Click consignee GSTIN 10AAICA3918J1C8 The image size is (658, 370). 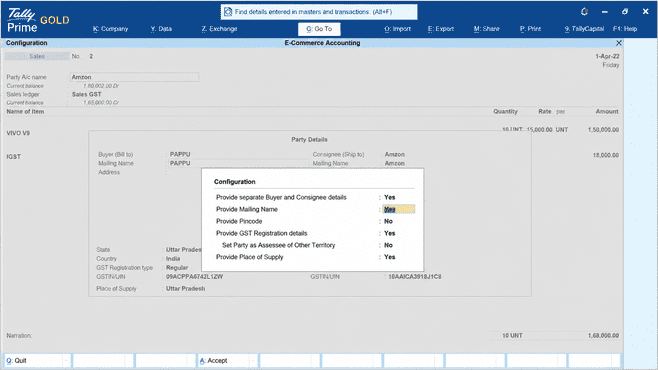pos(415,277)
